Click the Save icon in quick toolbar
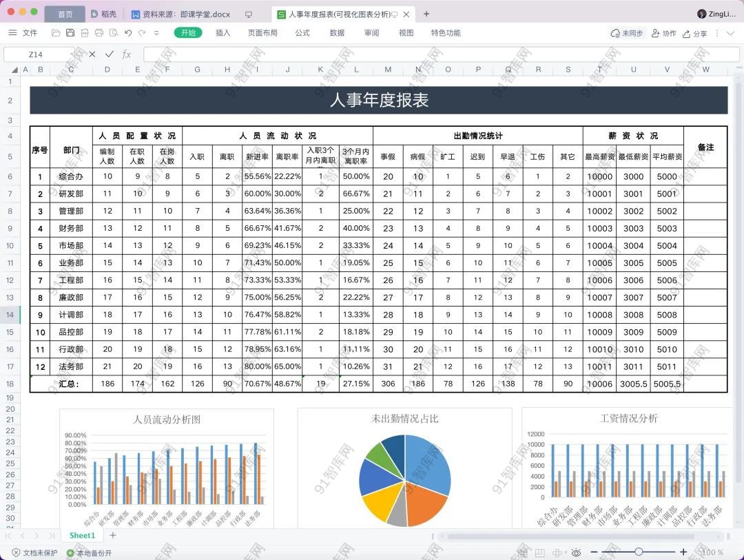Viewport: 744px width, 560px height. click(70, 33)
